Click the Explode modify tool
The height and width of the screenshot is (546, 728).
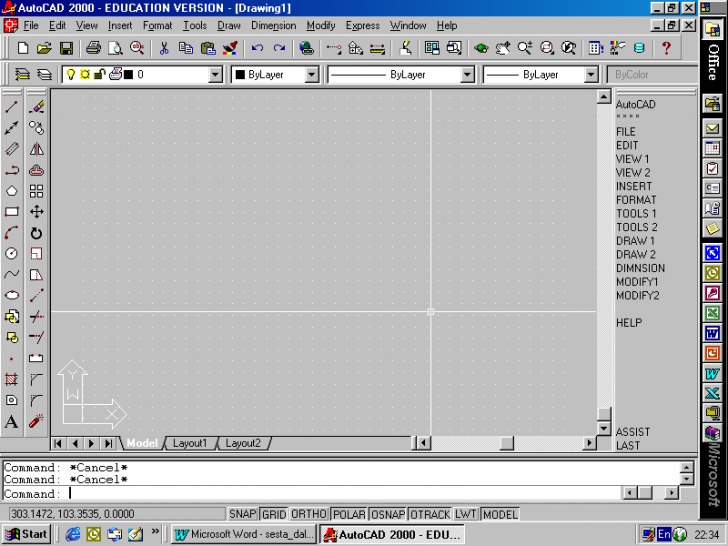36,422
